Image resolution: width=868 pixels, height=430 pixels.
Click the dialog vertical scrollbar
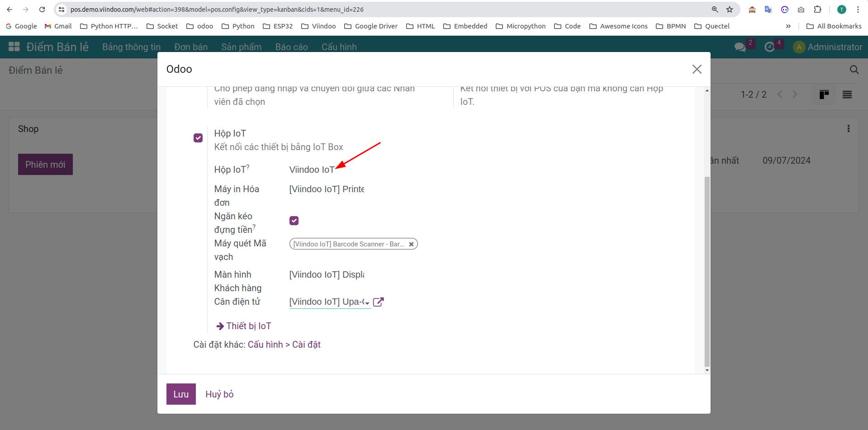pos(707,271)
